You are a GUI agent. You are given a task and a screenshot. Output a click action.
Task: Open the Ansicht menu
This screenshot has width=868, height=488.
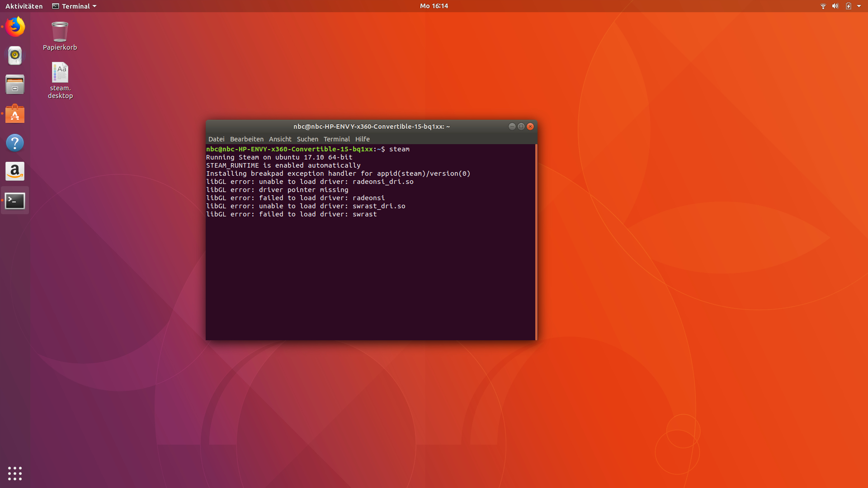click(280, 139)
